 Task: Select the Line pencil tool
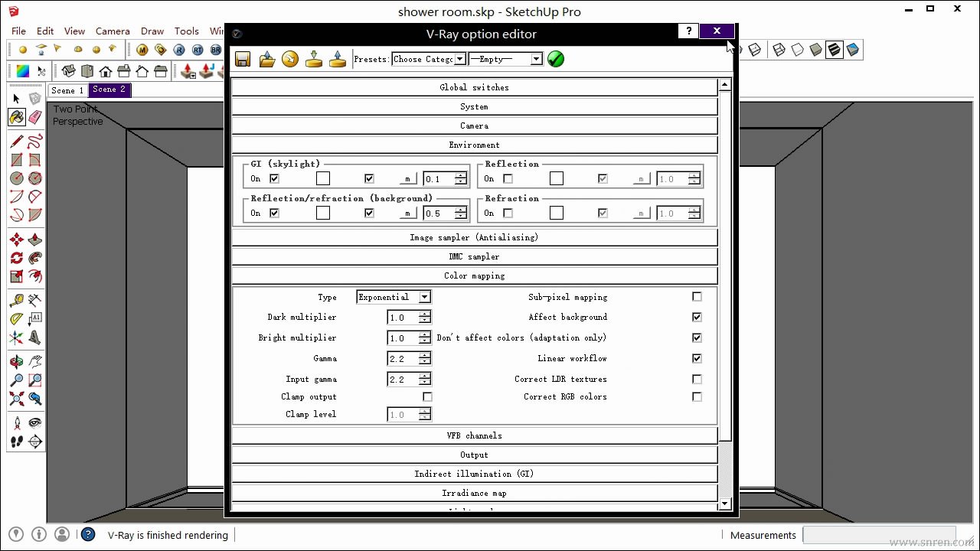click(16, 142)
